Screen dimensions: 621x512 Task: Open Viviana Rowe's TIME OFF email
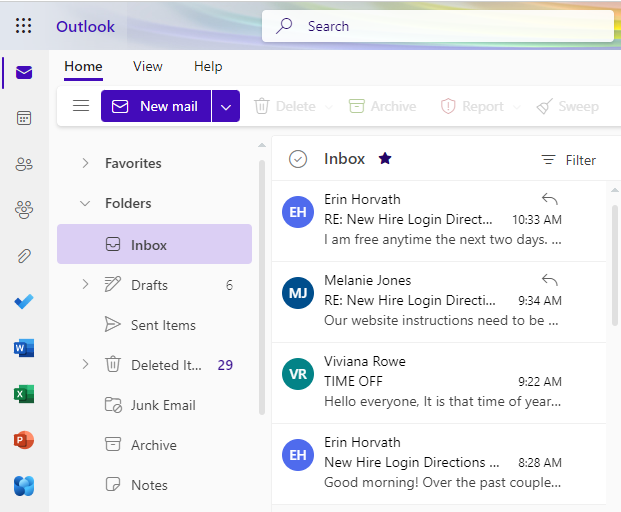tap(439, 383)
